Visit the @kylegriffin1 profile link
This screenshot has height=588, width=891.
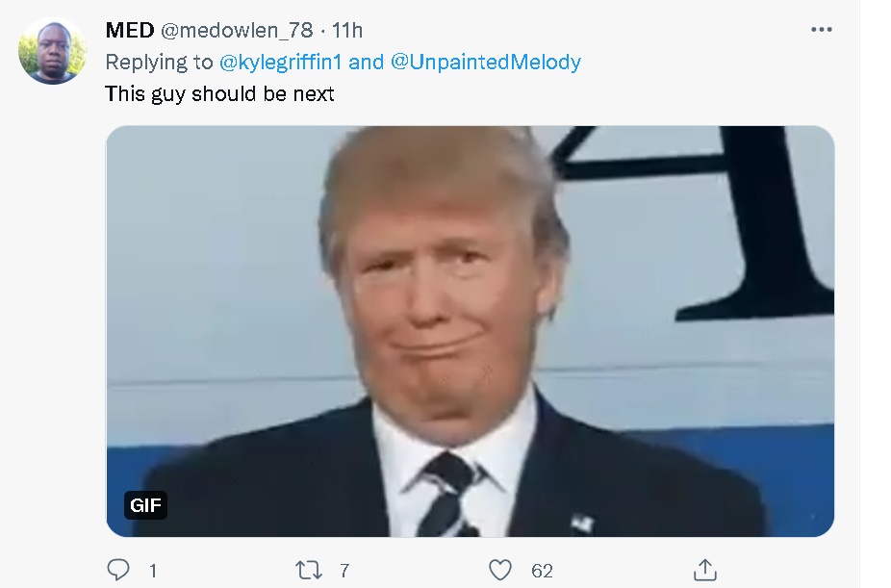click(x=280, y=62)
